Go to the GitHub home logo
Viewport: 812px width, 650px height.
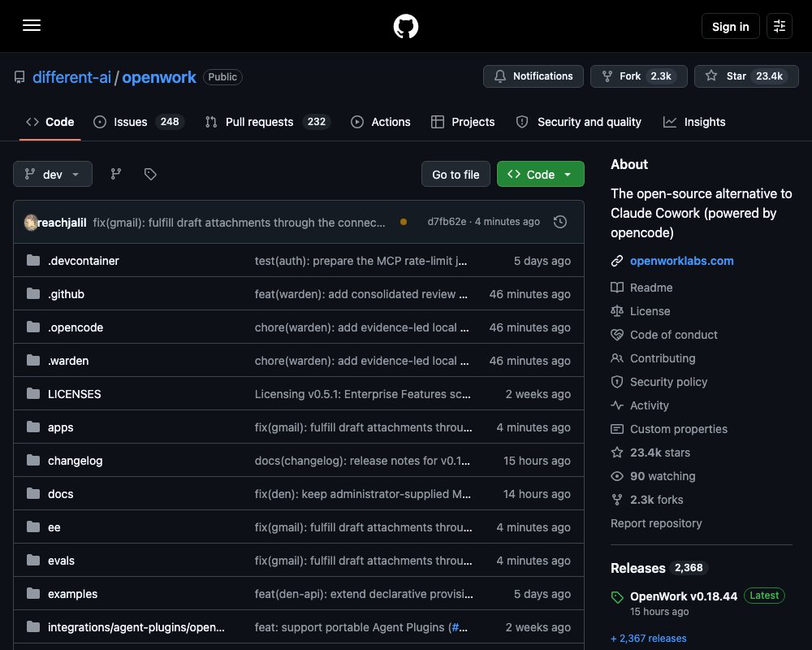pyautogui.click(x=405, y=26)
